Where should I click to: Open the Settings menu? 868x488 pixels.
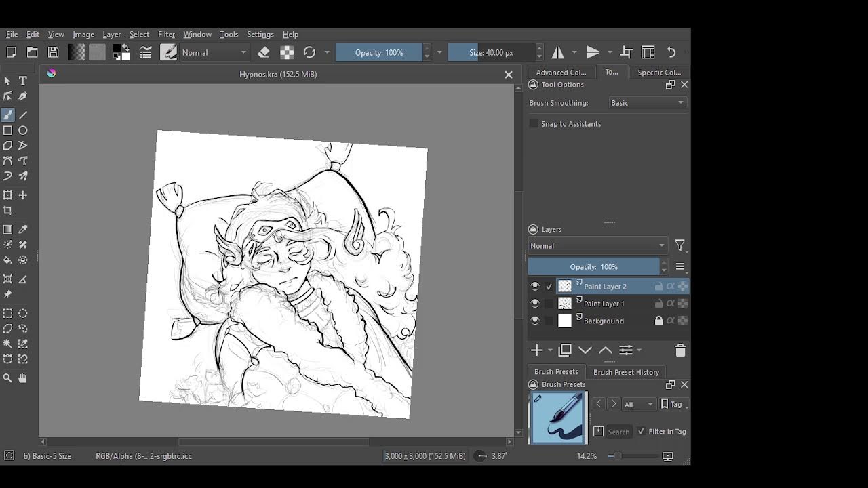[260, 34]
